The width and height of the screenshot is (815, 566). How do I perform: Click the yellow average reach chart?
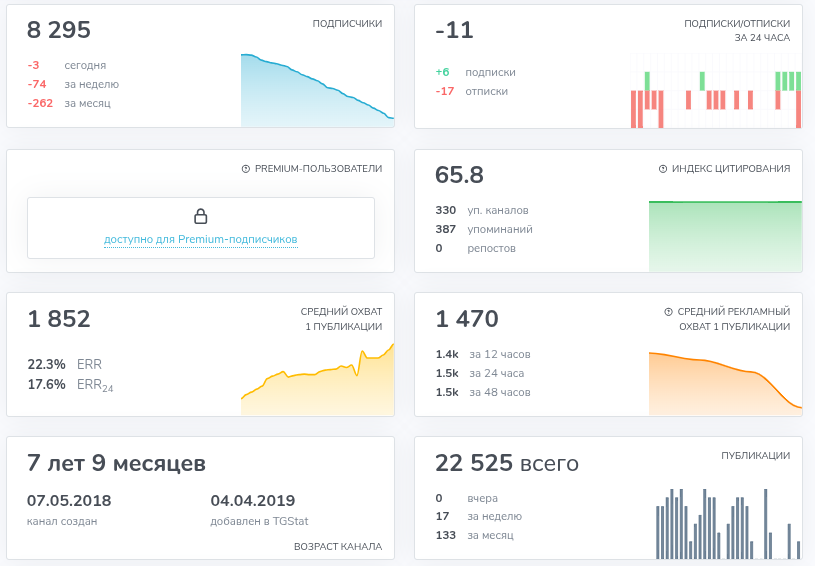click(x=317, y=385)
